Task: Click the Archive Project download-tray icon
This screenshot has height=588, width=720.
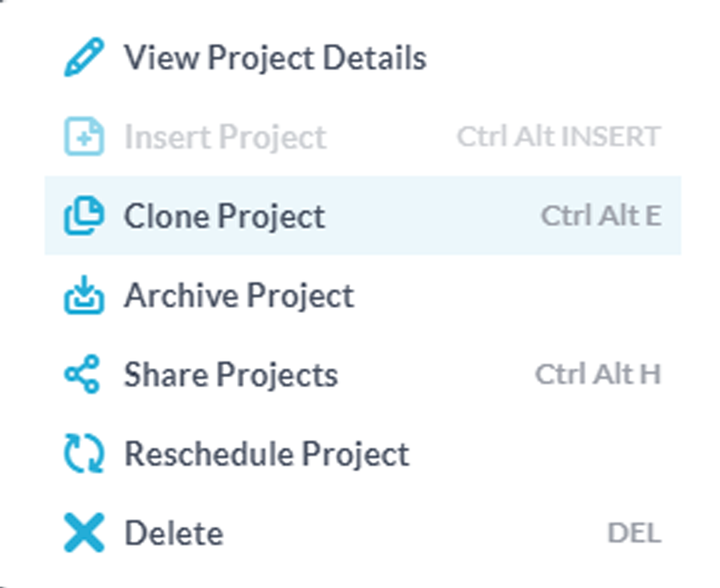Action: 84,294
